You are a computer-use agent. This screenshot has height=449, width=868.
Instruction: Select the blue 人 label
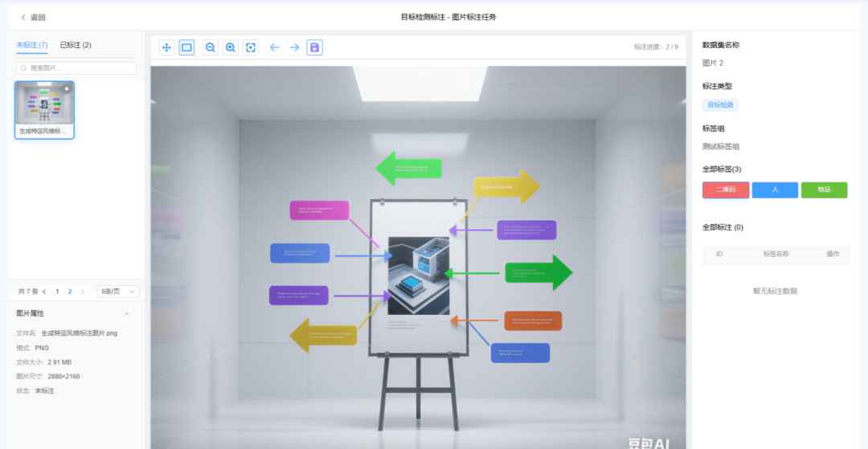pos(775,190)
